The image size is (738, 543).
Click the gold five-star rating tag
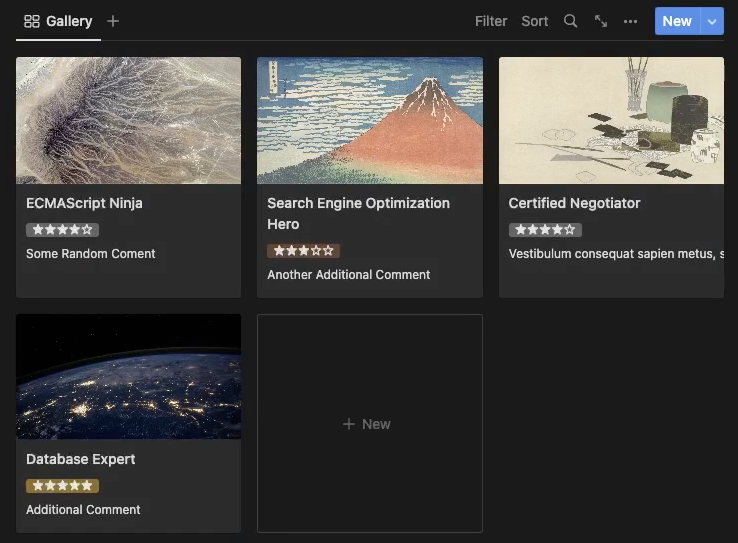(62, 486)
